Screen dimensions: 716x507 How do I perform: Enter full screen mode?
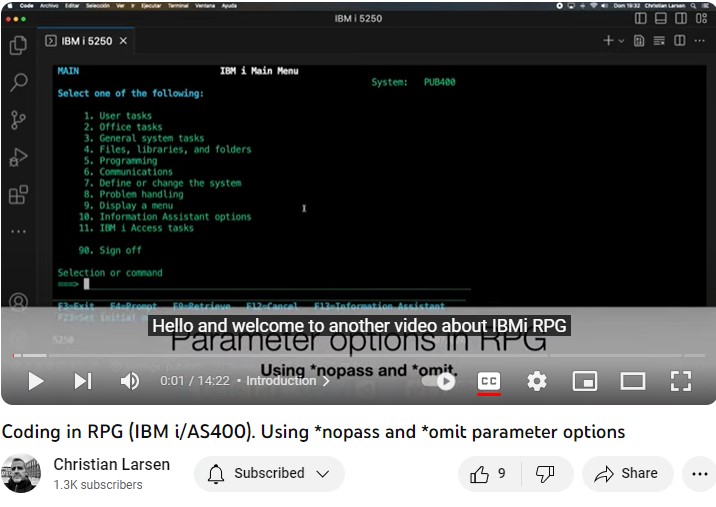pos(680,381)
